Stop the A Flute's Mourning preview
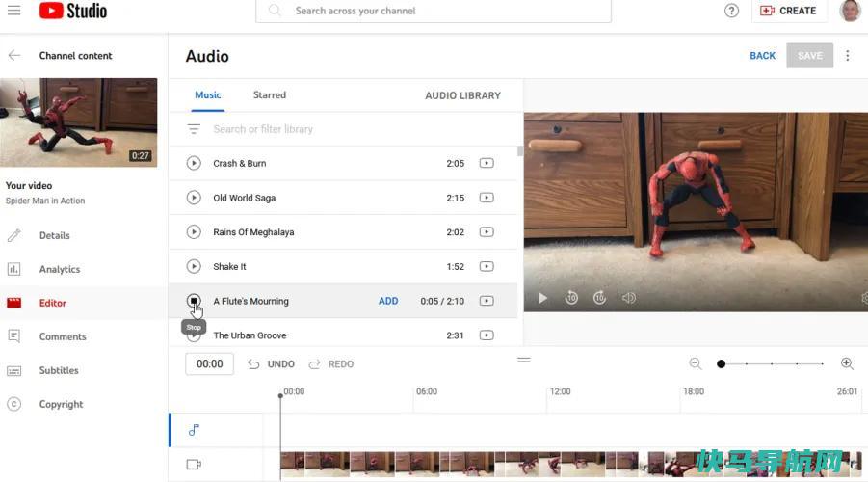The width and height of the screenshot is (868, 482). click(x=194, y=301)
